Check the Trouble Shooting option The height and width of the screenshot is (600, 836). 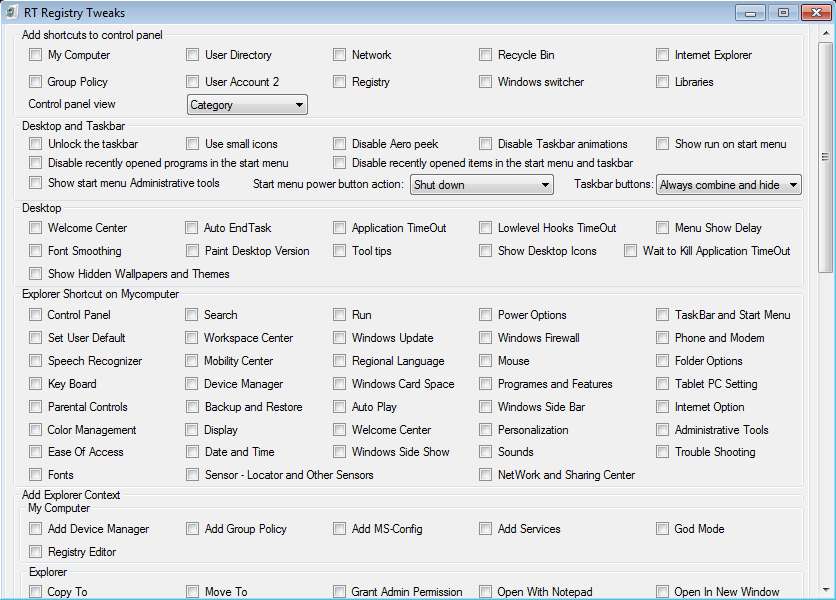[x=663, y=452]
